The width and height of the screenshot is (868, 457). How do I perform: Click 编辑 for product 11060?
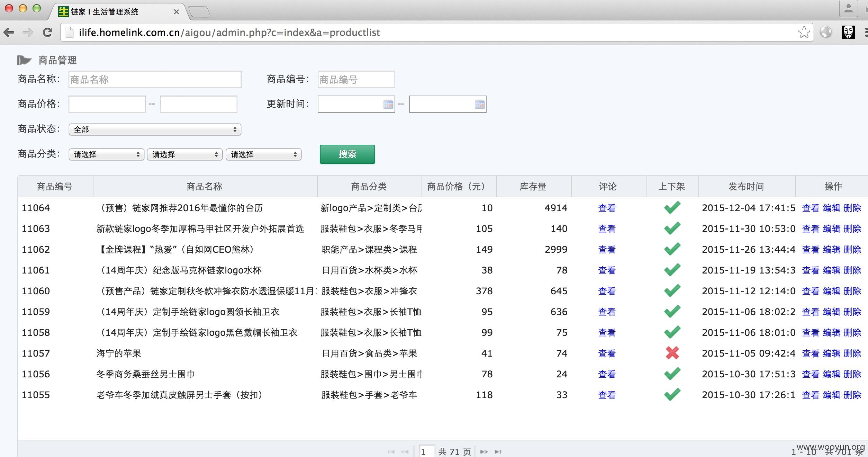(831, 291)
